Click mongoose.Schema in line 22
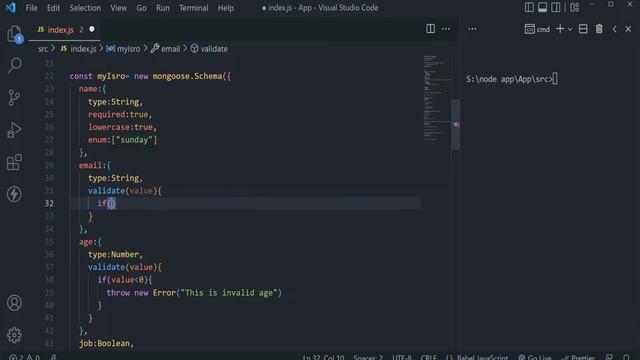This screenshot has height=360, width=640. click(187, 76)
